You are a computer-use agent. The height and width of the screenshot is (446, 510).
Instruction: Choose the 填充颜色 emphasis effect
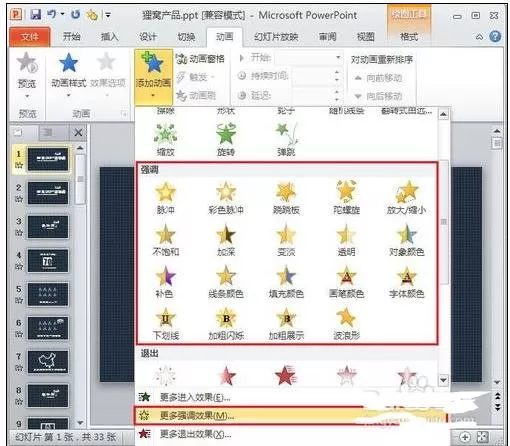click(x=286, y=282)
